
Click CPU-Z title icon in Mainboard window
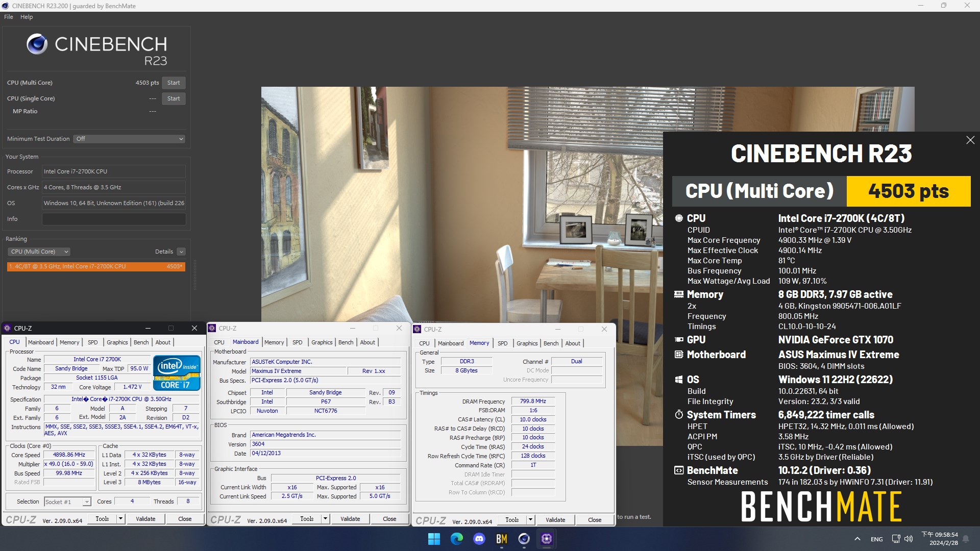point(212,328)
